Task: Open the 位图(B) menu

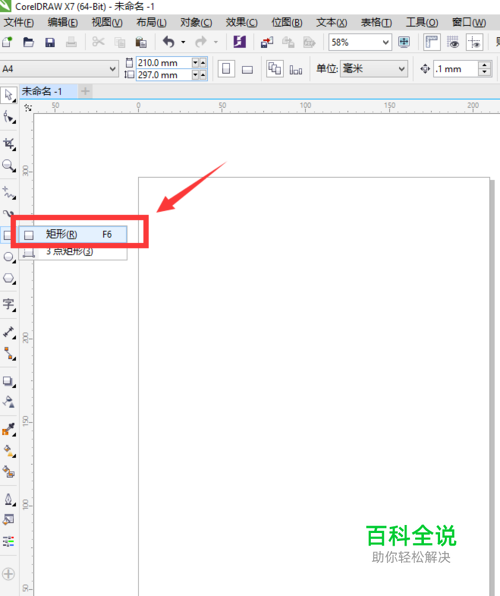Action: 287,23
